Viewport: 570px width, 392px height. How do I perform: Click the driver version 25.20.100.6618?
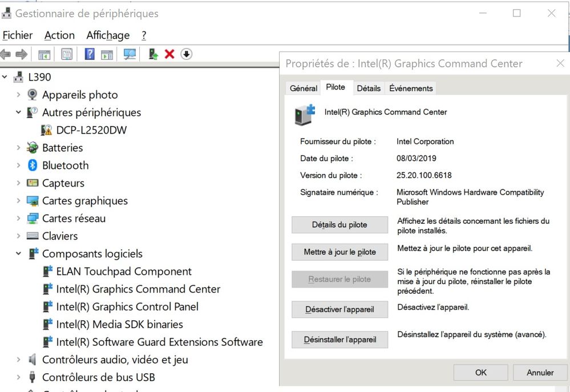click(424, 175)
